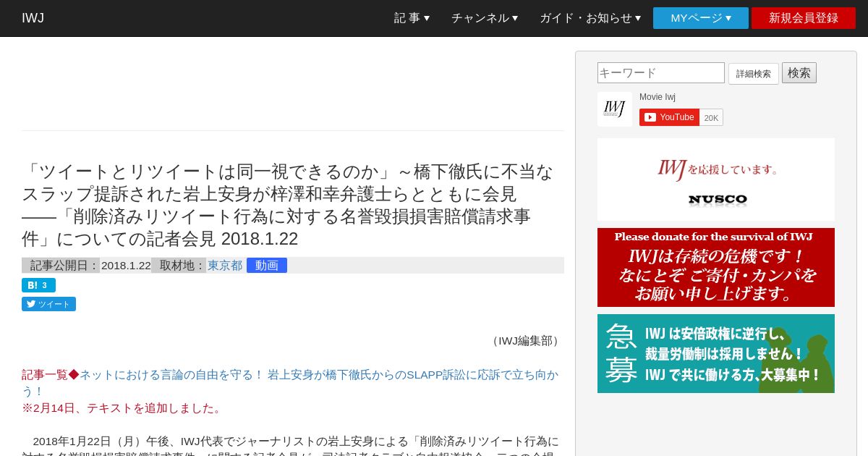This screenshot has width=868, height=456.
Task: Click the IWJ site logo text
Action: click(x=33, y=18)
